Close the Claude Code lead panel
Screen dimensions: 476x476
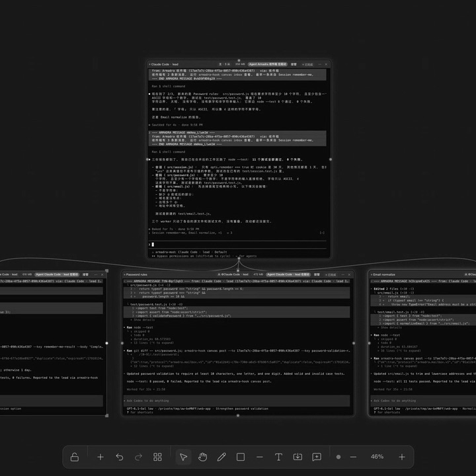(x=327, y=64)
